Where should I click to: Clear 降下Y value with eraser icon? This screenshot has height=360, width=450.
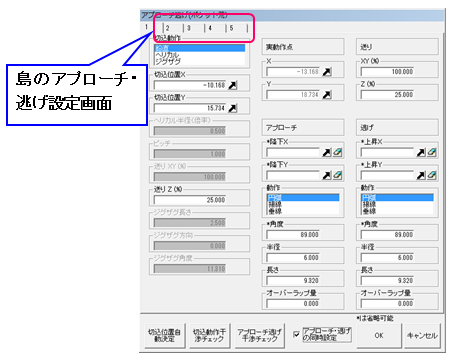click(337, 175)
